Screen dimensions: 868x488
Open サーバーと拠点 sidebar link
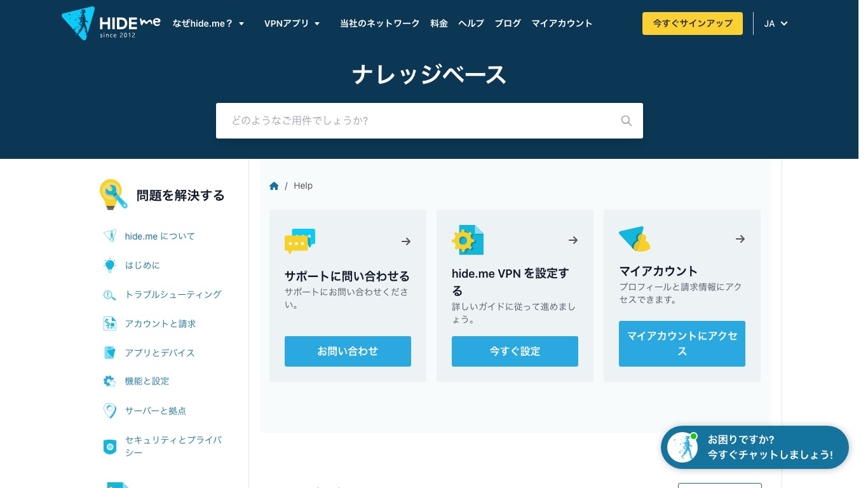(x=156, y=411)
